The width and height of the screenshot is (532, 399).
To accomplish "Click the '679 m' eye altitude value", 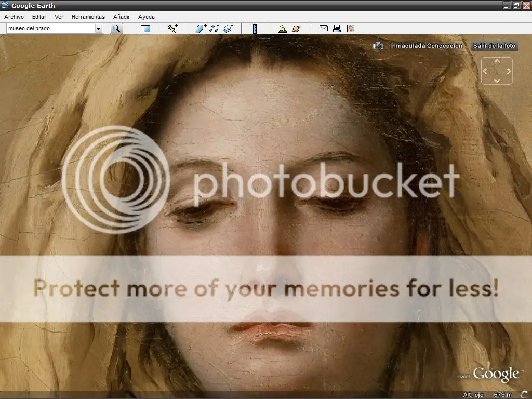I will [x=502, y=395].
